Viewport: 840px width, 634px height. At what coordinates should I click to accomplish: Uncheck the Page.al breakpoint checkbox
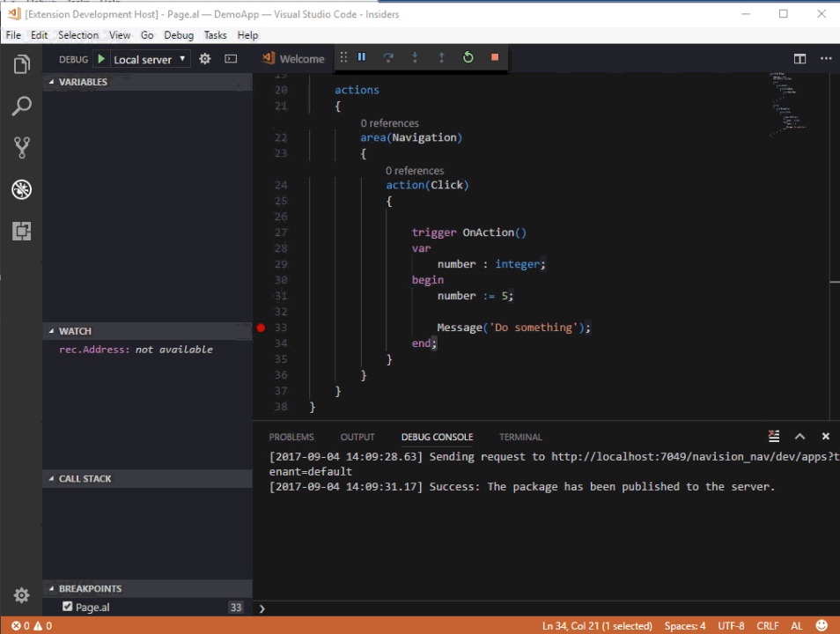tap(67, 607)
